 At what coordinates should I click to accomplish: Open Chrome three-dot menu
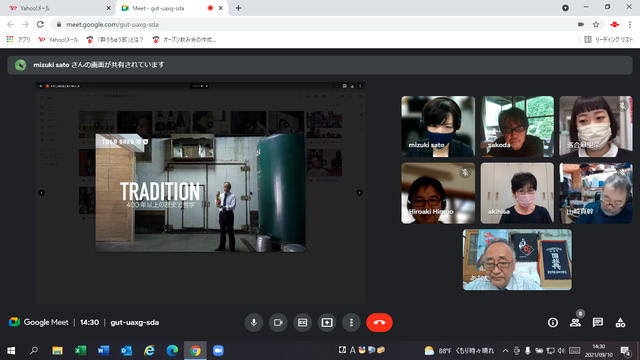tap(630, 24)
